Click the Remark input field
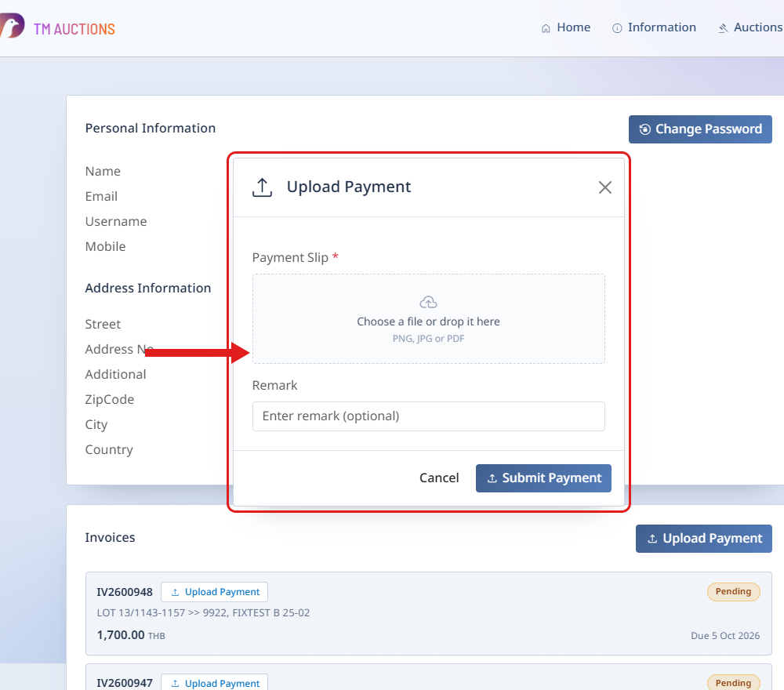This screenshot has height=690, width=784. pos(429,416)
